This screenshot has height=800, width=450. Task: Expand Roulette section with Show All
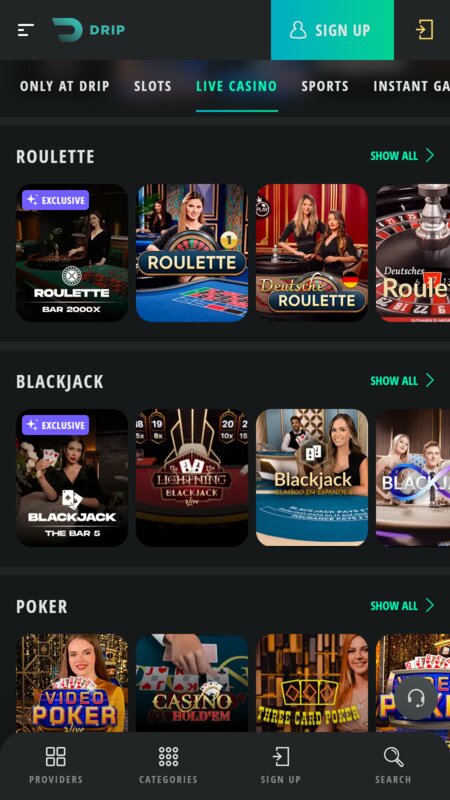coord(402,156)
